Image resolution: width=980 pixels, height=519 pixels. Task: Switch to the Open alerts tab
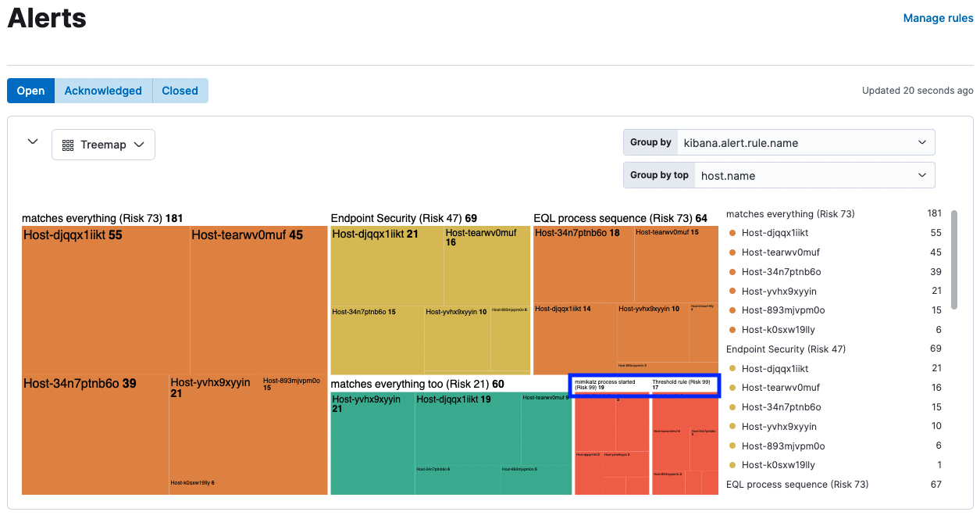[31, 91]
